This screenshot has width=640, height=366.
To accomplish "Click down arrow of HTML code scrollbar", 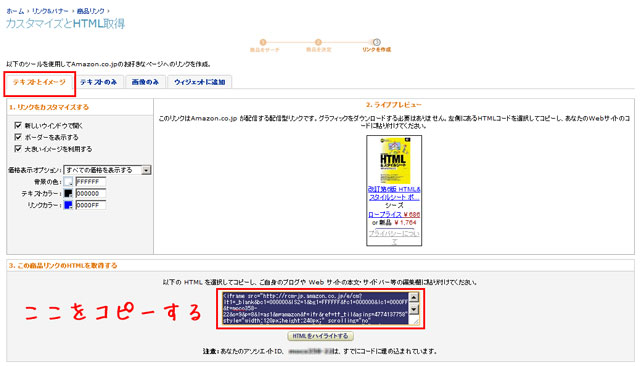I will tap(413, 309).
